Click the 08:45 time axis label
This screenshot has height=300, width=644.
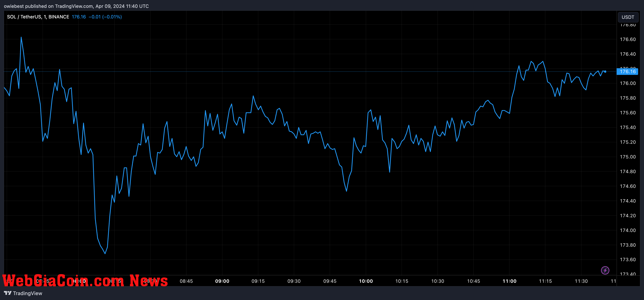[x=186, y=281]
